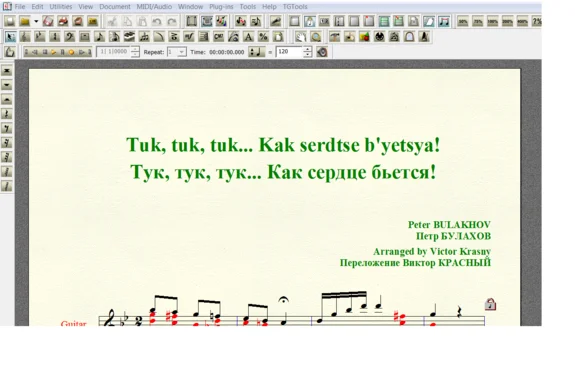Viewport: 576px width, 369px height.
Task: Click the metronome Tempo tool icon
Action: pyautogui.click(x=424, y=37)
